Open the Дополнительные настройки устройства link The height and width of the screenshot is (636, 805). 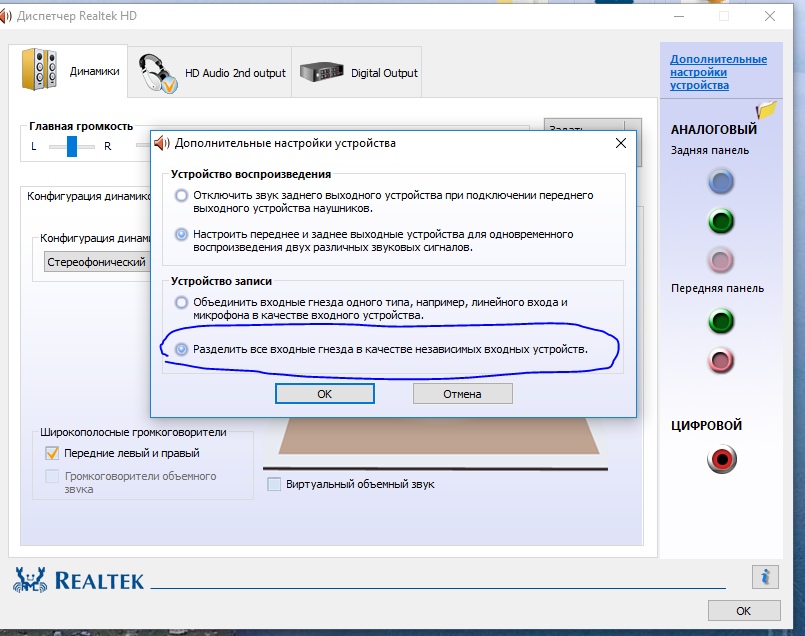click(718, 72)
